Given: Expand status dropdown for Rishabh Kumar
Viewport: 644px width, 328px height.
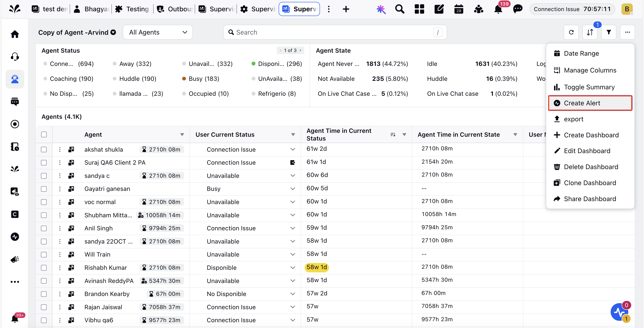Looking at the screenshot, I should click(x=293, y=268).
